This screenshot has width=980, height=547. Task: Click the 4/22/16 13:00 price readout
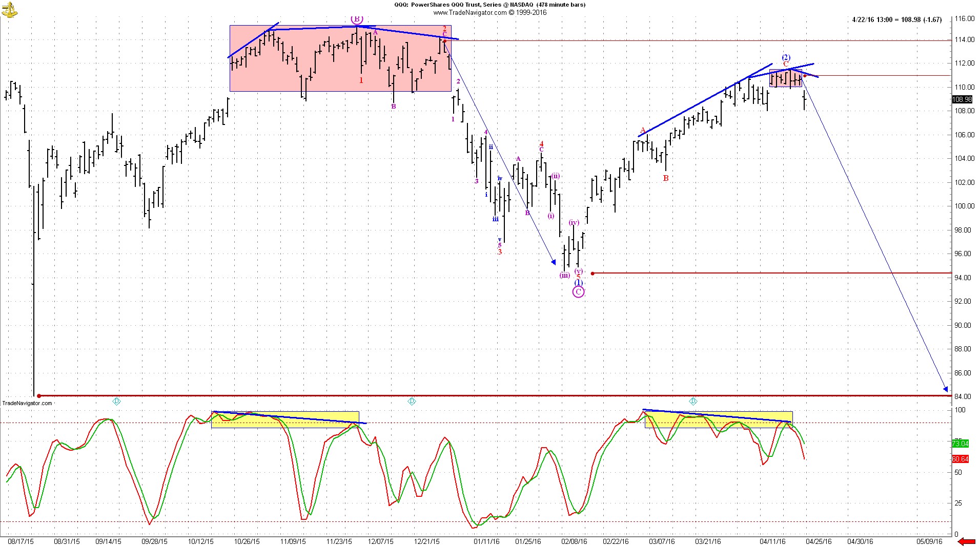click(897, 19)
